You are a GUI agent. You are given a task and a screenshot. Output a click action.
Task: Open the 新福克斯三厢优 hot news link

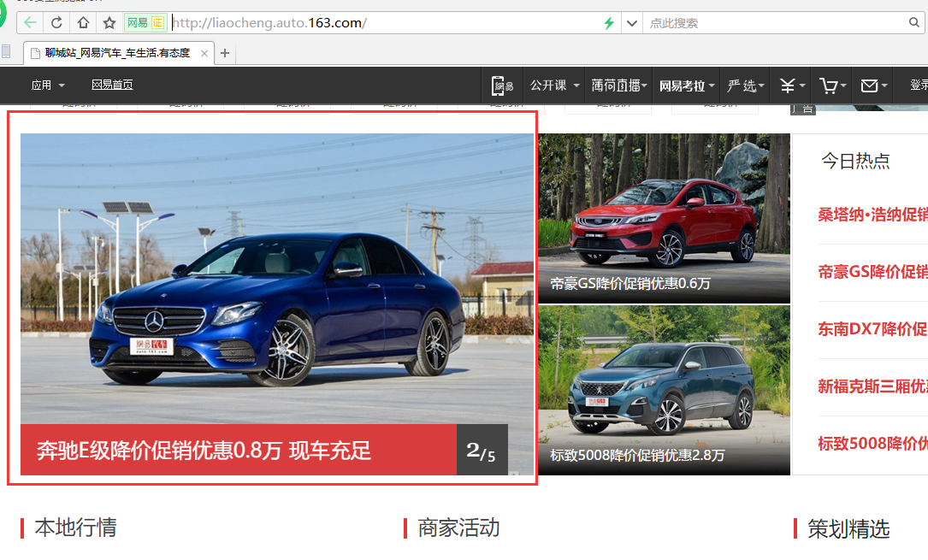[x=873, y=386]
